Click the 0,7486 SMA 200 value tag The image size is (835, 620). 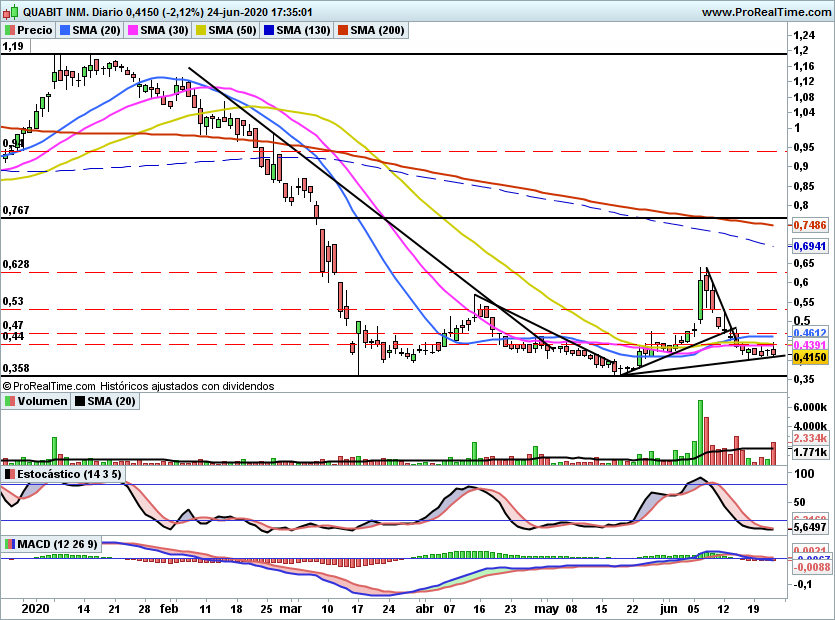[810, 225]
